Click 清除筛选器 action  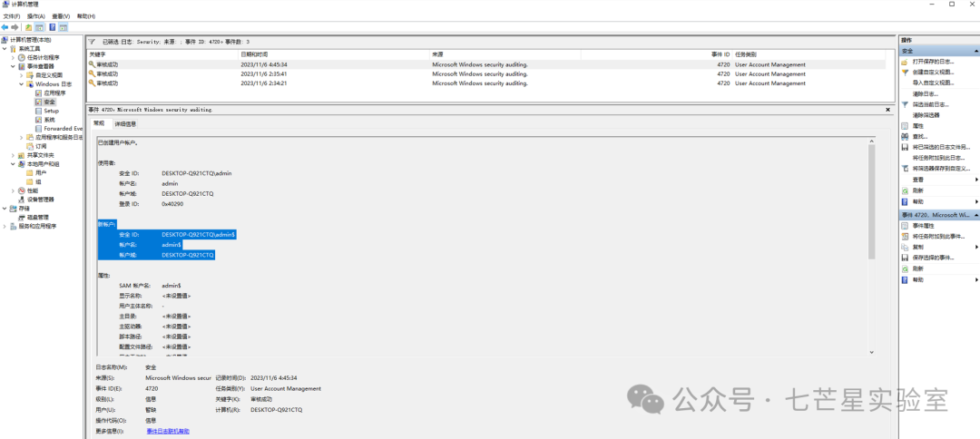tap(926, 115)
